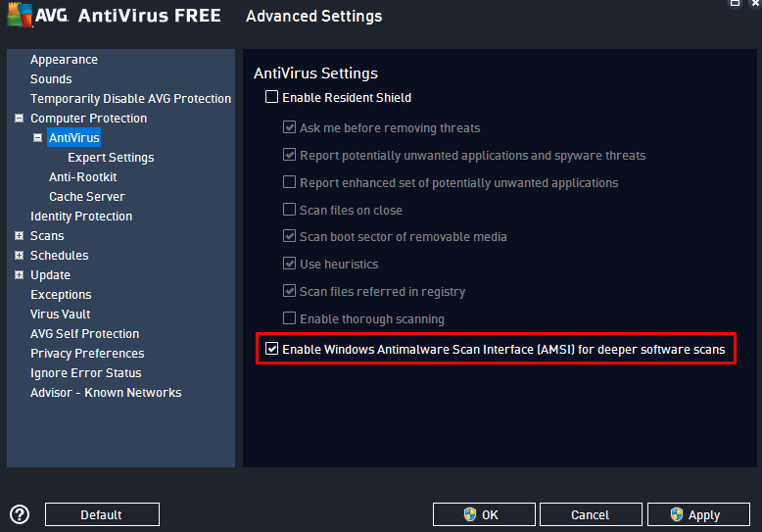This screenshot has height=532, width=762.
Task: Open Ignore Error Status settings
Action: pyautogui.click(x=86, y=373)
